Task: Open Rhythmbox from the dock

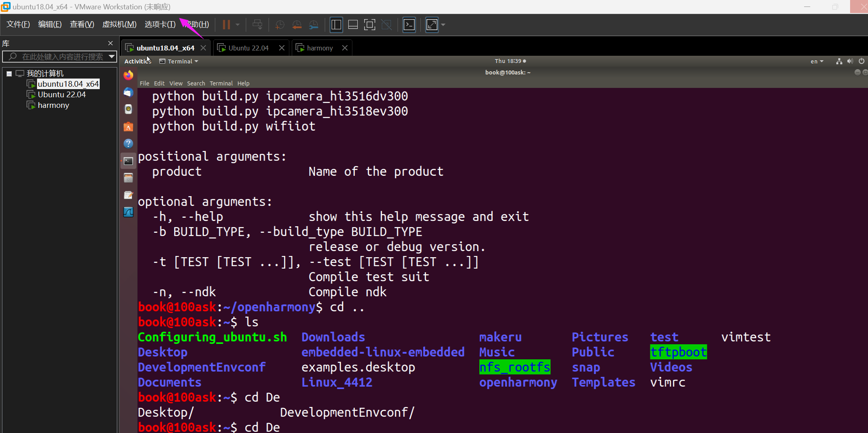Action: [128, 109]
